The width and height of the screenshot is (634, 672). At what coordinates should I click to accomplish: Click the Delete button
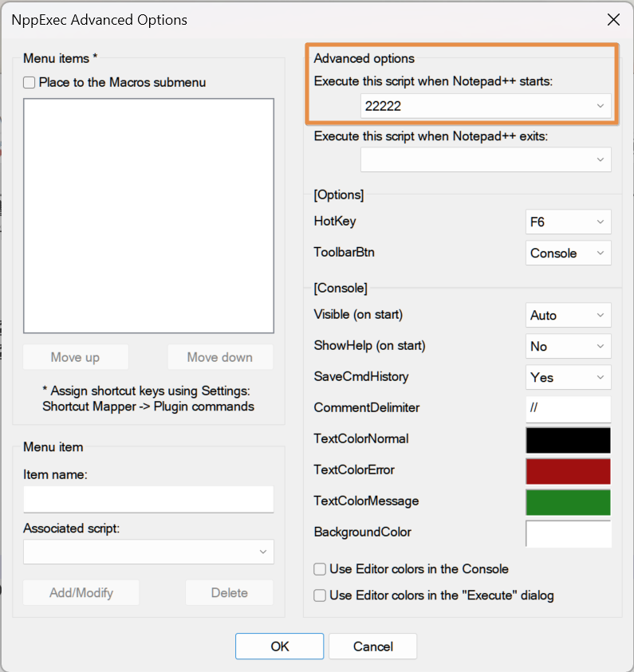pos(230,593)
